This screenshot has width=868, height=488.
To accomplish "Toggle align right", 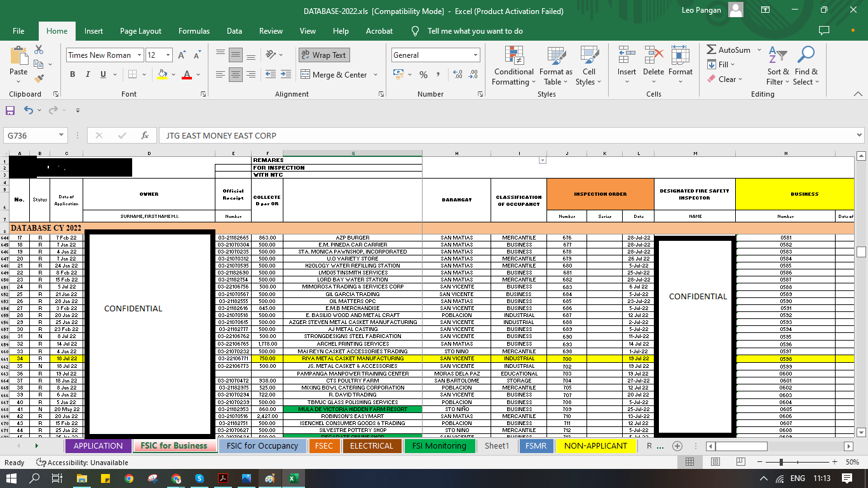I will [x=251, y=75].
